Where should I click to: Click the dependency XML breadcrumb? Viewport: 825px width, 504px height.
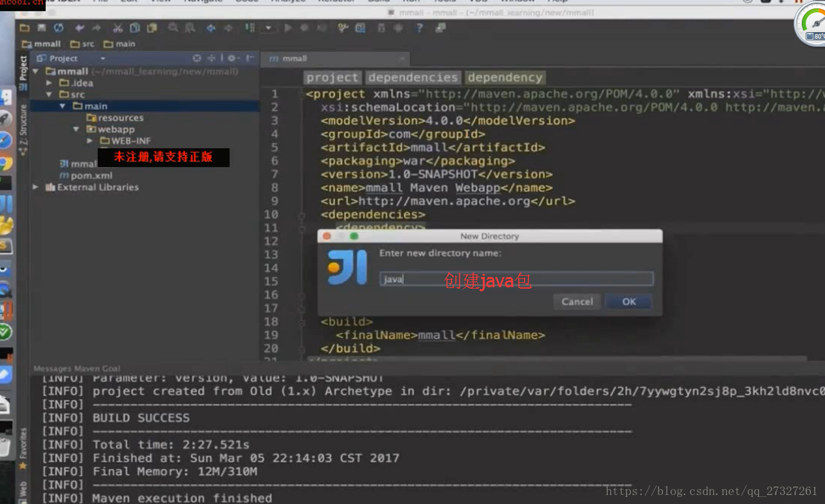505,77
